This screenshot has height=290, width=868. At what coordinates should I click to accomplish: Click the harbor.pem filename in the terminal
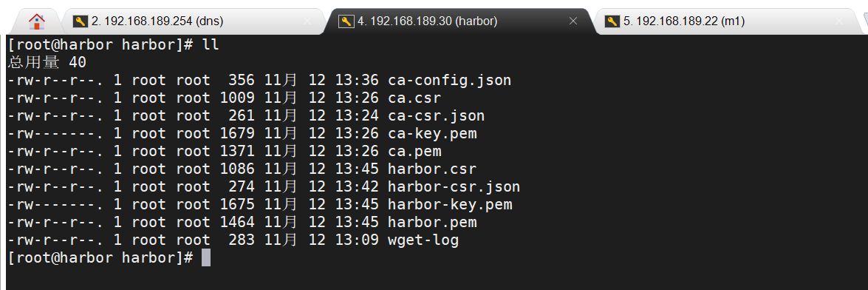(x=432, y=223)
